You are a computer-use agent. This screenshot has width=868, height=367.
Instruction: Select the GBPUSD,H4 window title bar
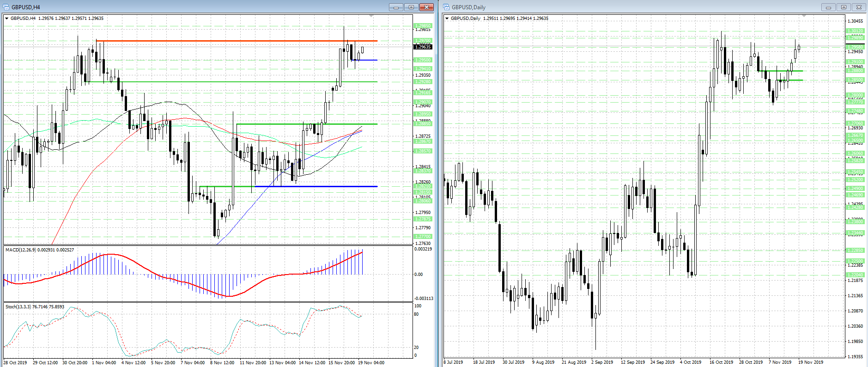point(217,7)
